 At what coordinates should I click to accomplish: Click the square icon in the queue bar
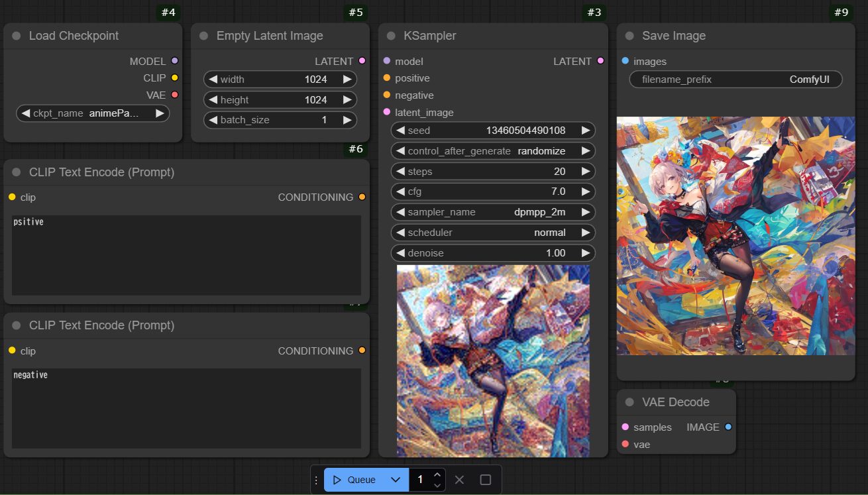pos(486,480)
